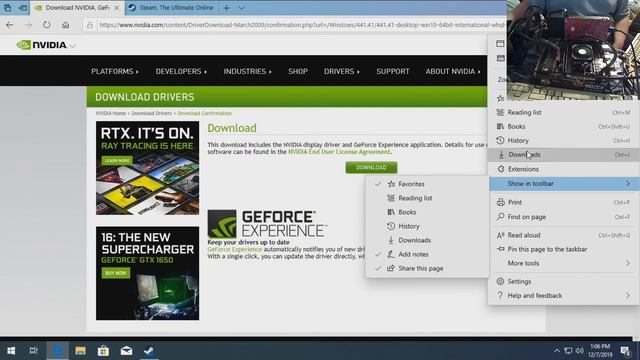The image size is (640, 360).
Task: Open Books from the Edge menu
Action: (x=564, y=127)
